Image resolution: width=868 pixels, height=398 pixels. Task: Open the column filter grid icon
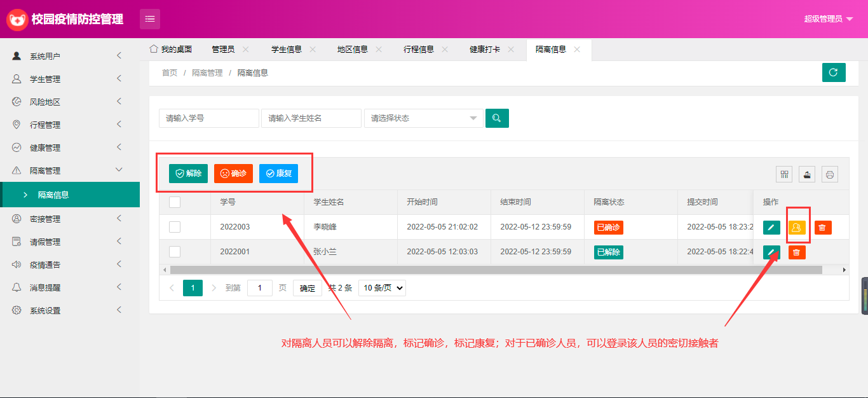pyautogui.click(x=784, y=174)
